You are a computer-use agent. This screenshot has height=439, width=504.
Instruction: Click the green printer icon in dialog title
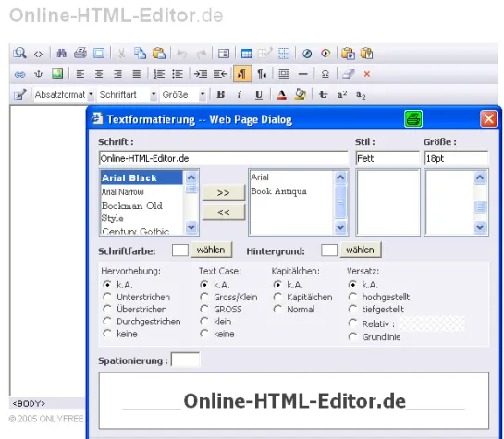[x=413, y=119]
